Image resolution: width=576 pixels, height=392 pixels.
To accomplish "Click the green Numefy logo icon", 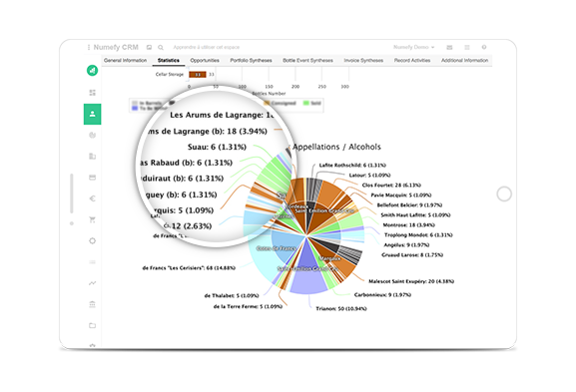I will pyautogui.click(x=92, y=70).
